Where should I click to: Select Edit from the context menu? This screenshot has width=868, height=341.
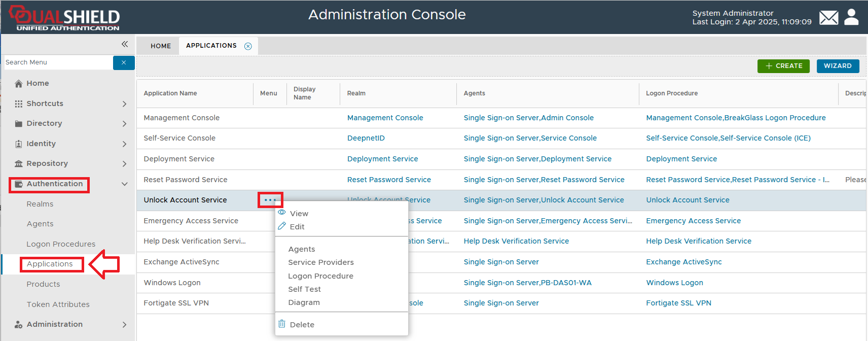[x=297, y=227]
